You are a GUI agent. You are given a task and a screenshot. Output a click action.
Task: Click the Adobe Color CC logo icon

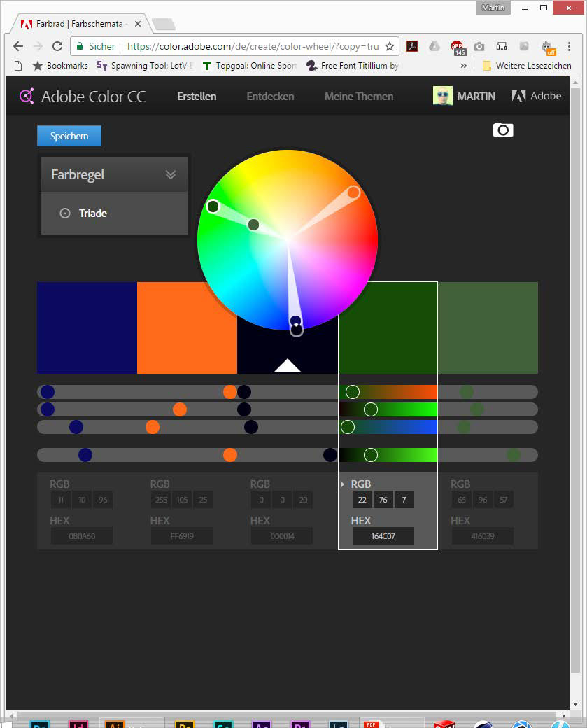(x=27, y=96)
